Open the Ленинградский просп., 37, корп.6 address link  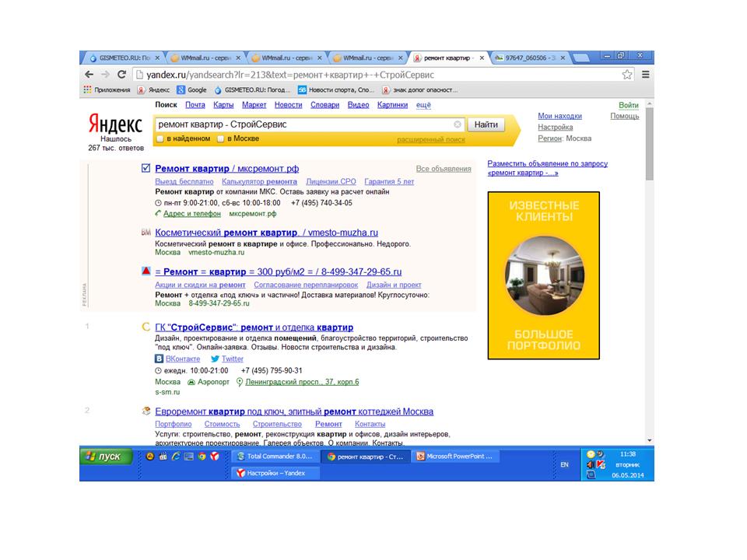(x=302, y=382)
